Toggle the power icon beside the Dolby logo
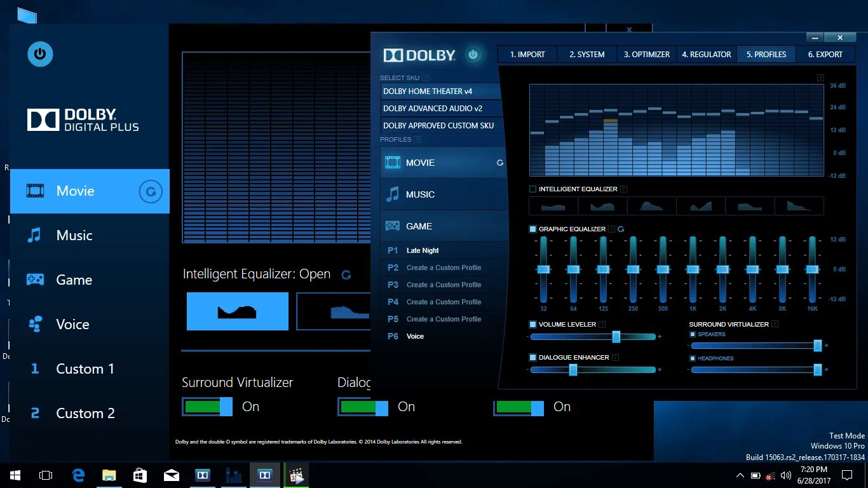Viewport: 868px width, 488px height. [x=473, y=55]
